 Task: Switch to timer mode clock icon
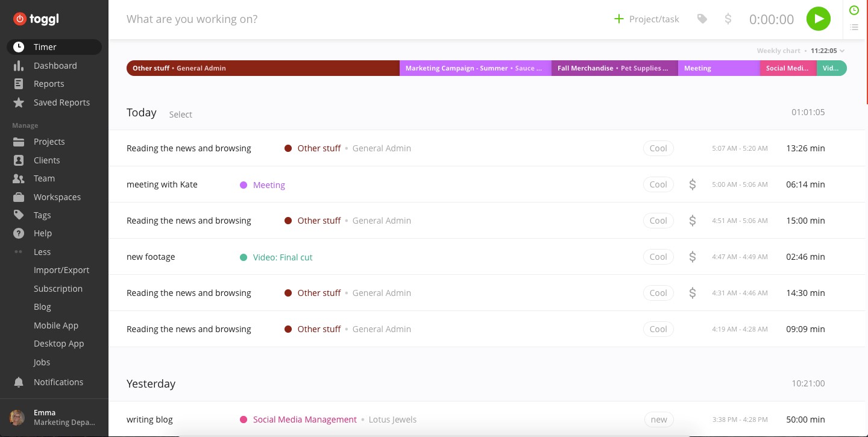coord(854,10)
